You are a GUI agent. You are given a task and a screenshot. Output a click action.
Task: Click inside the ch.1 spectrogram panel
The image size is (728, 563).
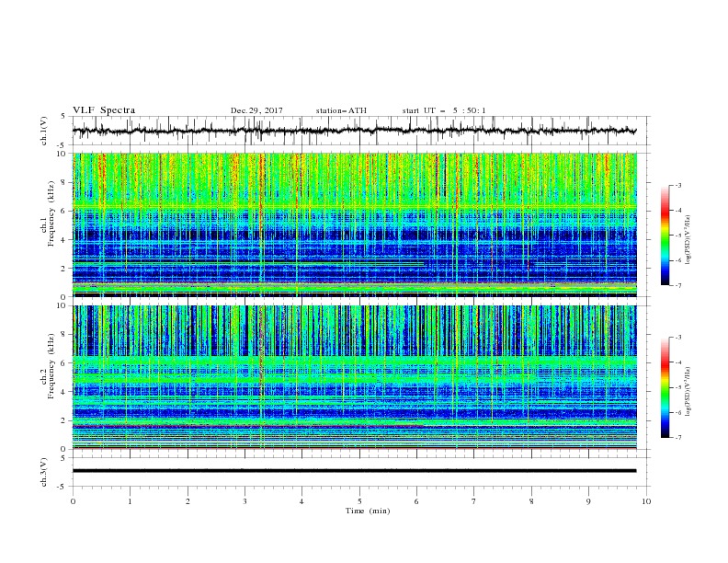(355, 224)
